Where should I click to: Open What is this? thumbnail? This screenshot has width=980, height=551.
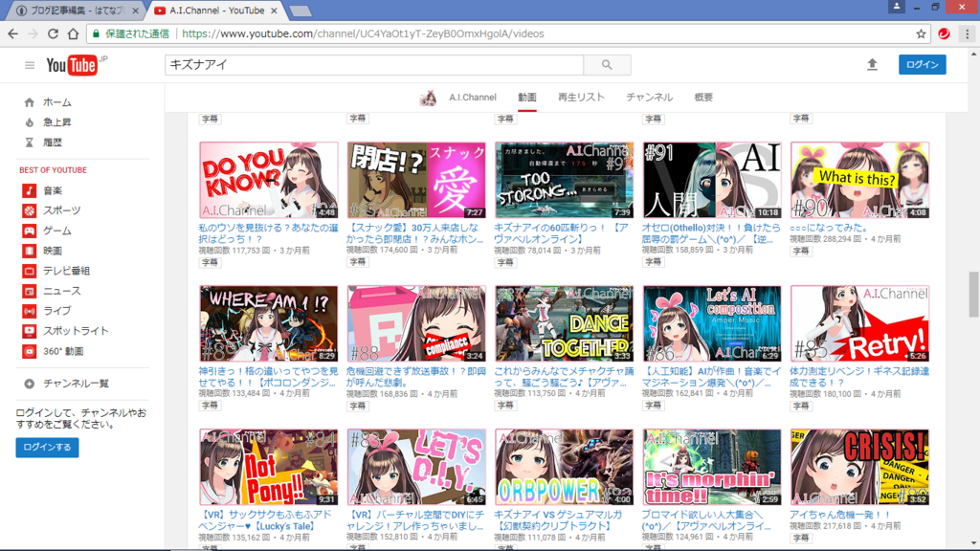(x=859, y=180)
